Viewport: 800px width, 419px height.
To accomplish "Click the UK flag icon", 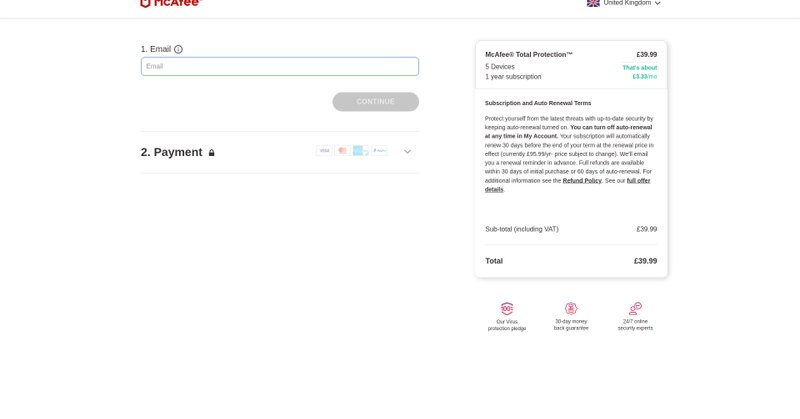I will (593, 3).
